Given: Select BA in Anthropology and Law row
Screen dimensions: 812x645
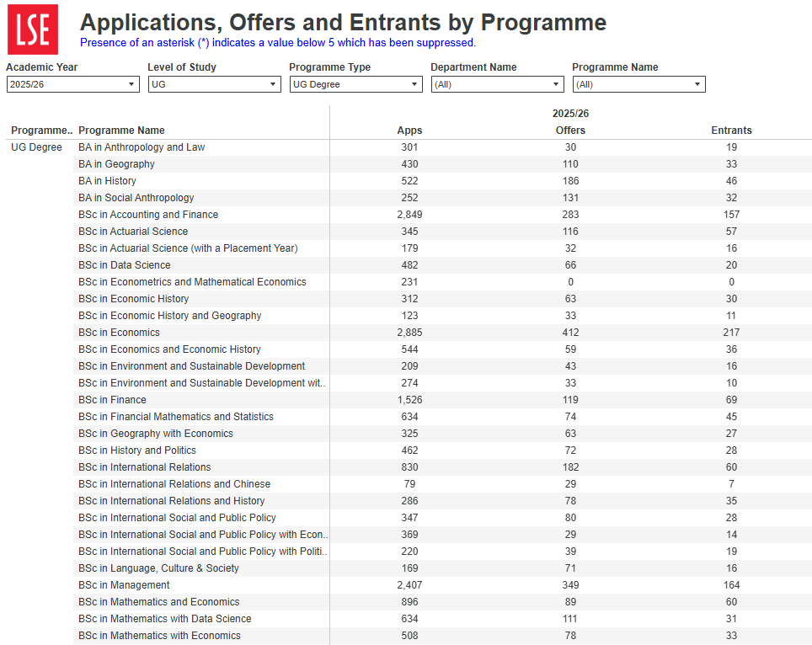Looking at the screenshot, I should [x=142, y=147].
